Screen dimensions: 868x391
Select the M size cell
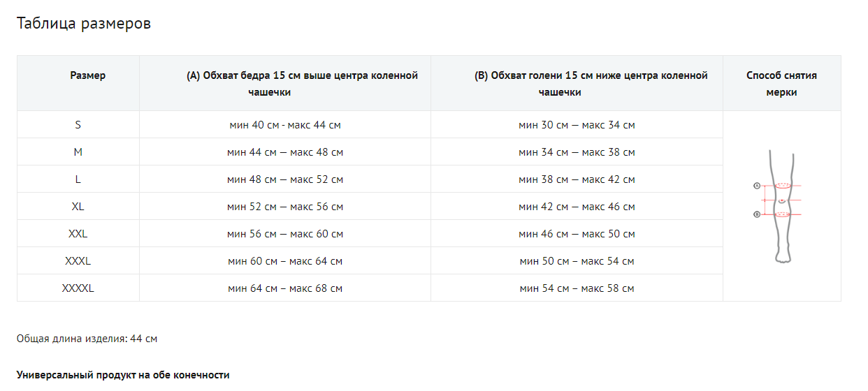coord(78,152)
